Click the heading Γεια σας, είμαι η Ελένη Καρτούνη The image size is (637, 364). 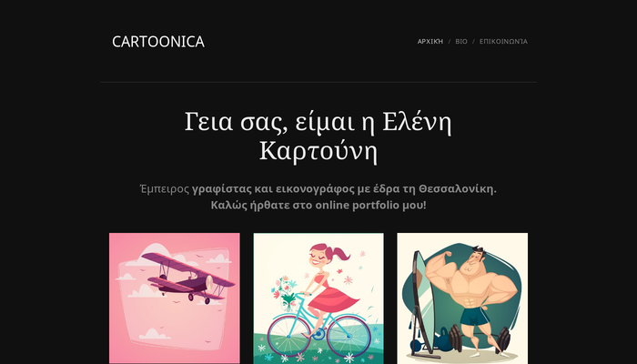pyautogui.click(x=318, y=136)
